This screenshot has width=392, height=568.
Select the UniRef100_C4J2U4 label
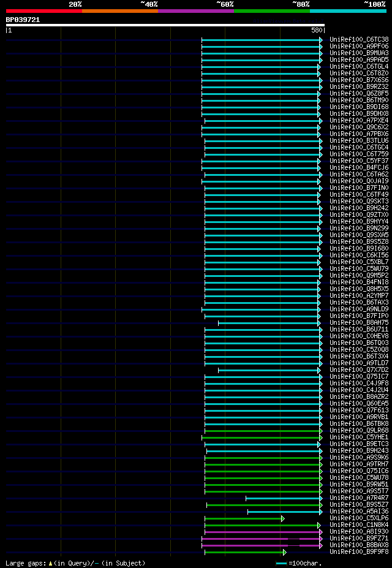click(359, 390)
